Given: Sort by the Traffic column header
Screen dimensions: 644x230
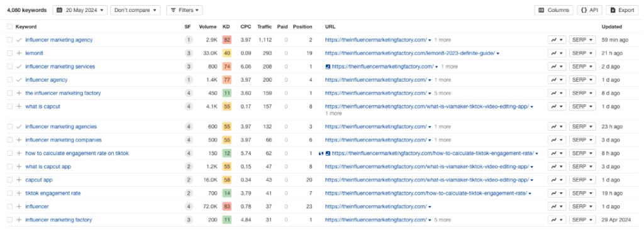Looking at the screenshot, I should (265, 26).
